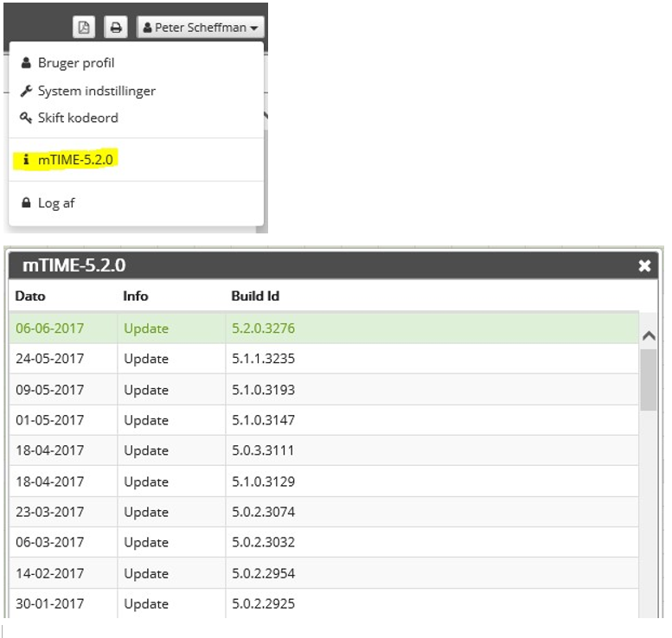The height and width of the screenshot is (638, 672).
Task: Select build 5.0.3.3111 entry
Action: point(263,450)
